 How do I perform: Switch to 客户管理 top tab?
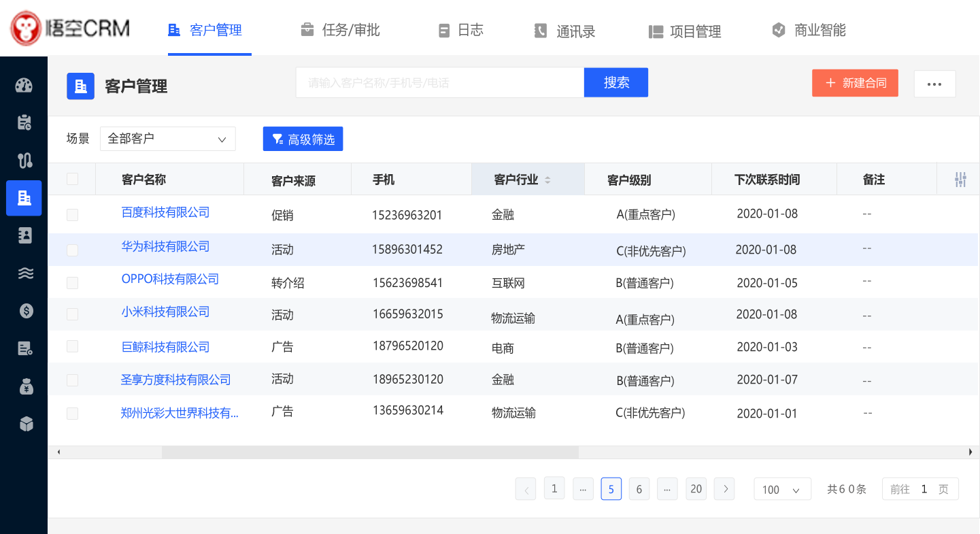coord(205,30)
